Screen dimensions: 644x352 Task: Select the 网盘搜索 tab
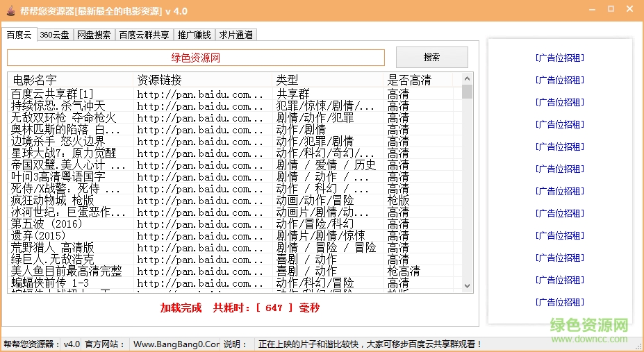coord(94,35)
